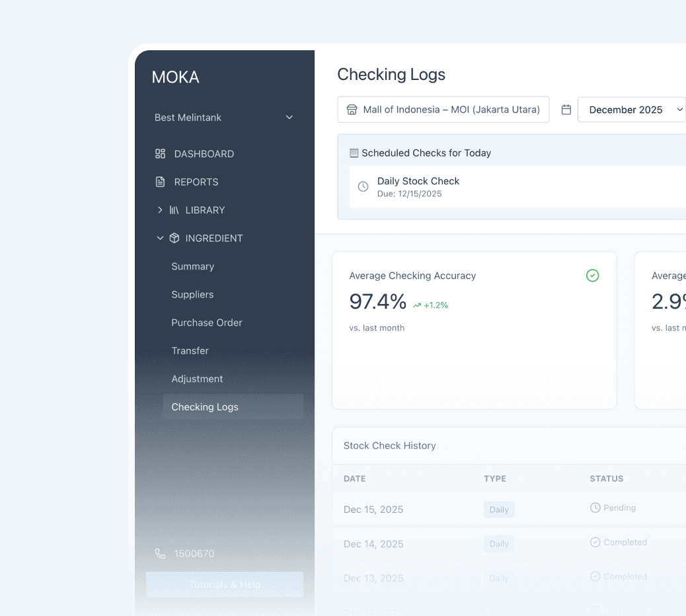
Task: Click the Average Checking Accuracy label
Action: point(412,276)
